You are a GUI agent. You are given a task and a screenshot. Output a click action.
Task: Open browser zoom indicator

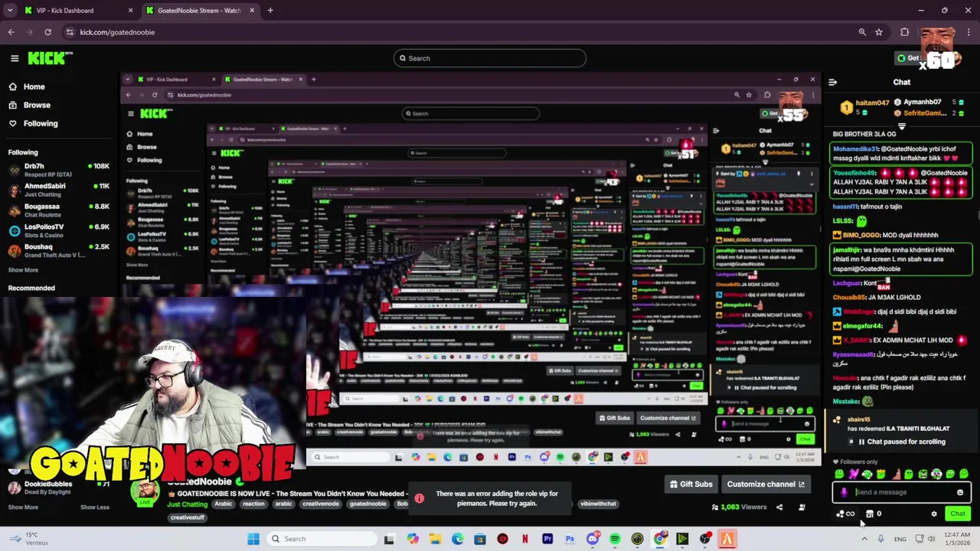(x=862, y=32)
